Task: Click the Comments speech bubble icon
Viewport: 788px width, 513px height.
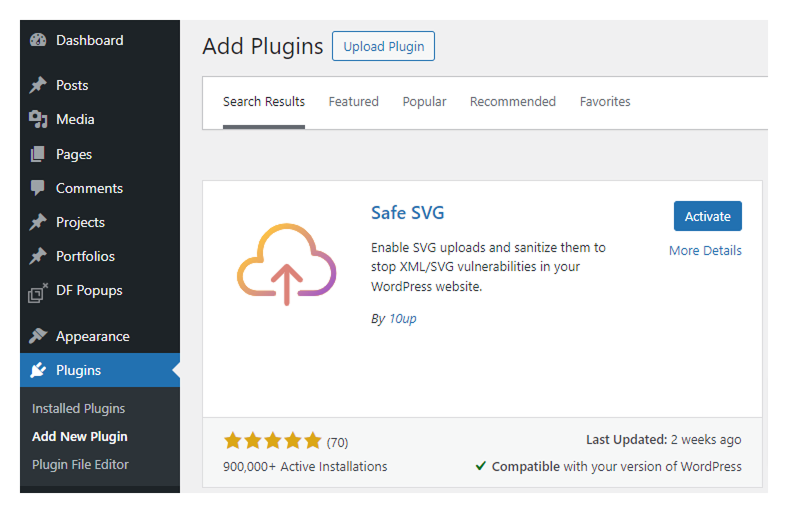Action: click(x=38, y=188)
